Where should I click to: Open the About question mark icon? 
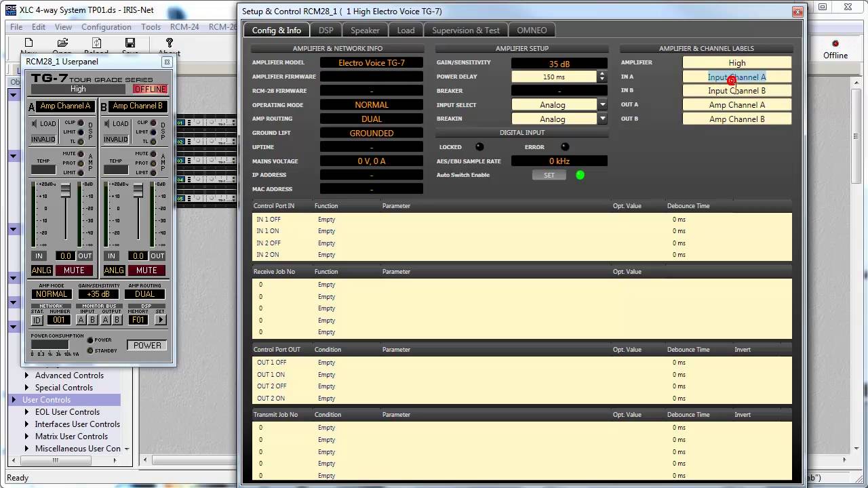169,43
